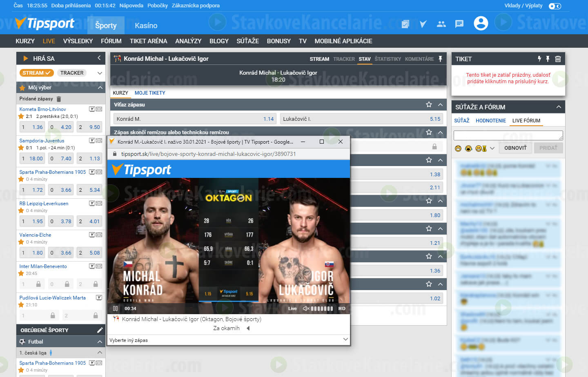Viewport: 588px width, 377px height.
Task: Click the quick-bet lightning icon in Tiket panel
Action: pyautogui.click(x=539, y=59)
